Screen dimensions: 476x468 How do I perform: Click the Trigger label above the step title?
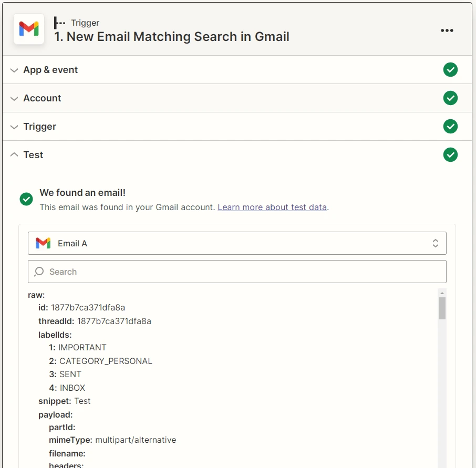pyautogui.click(x=85, y=23)
